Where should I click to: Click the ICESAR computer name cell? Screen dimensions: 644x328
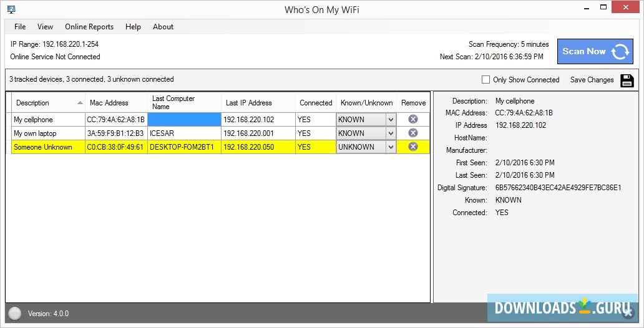[185, 133]
